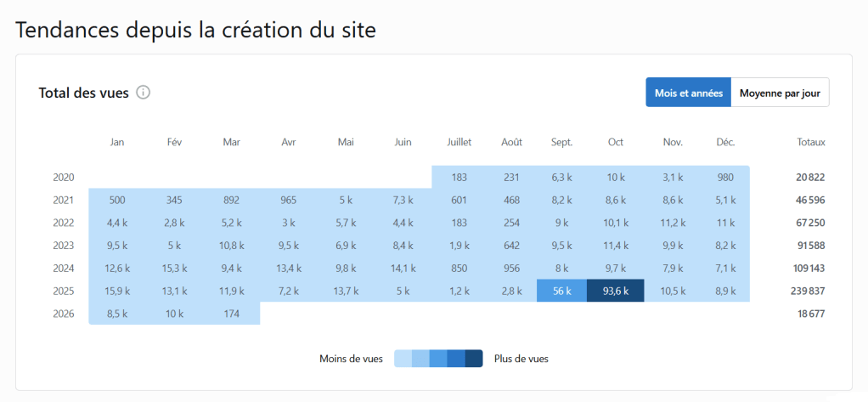Click the Total des vues heading
The image size is (868, 402).
(83, 93)
